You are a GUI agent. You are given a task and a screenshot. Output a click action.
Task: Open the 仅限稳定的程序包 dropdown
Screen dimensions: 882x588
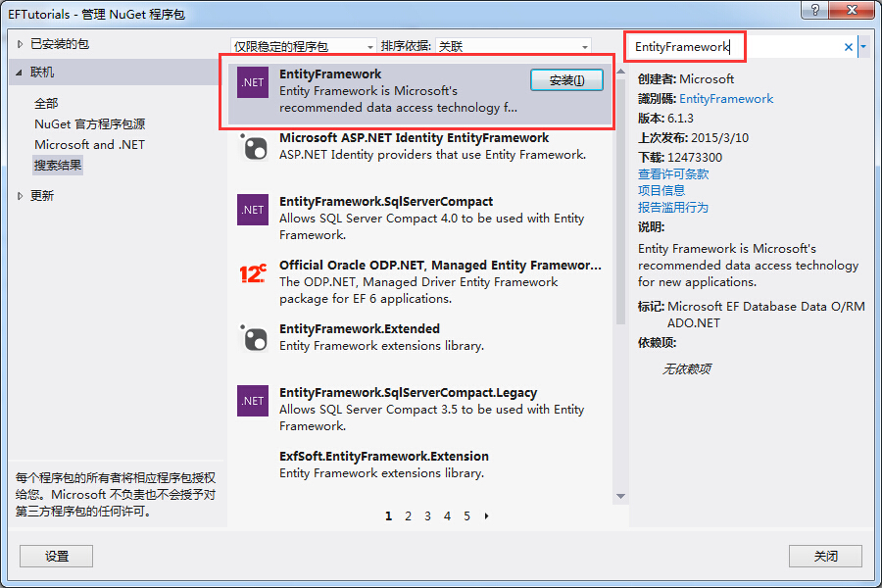click(303, 46)
